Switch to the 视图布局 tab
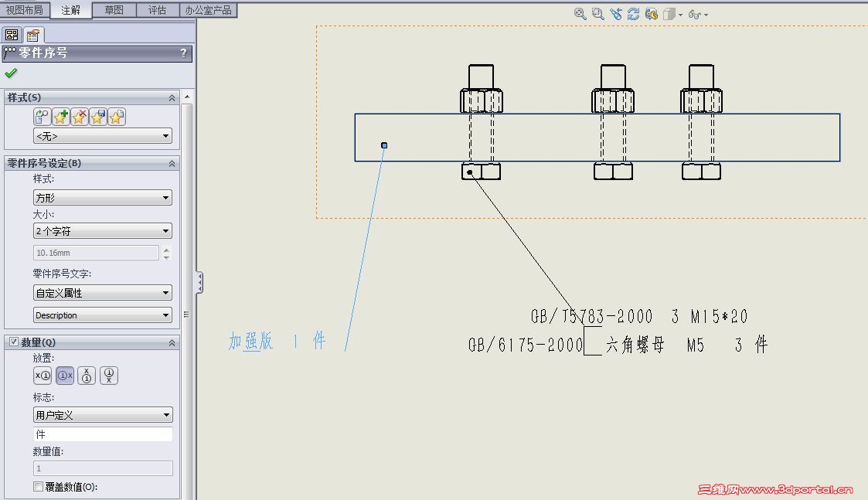Viewport: 868px width, 500px height. [x=25, y=10]
